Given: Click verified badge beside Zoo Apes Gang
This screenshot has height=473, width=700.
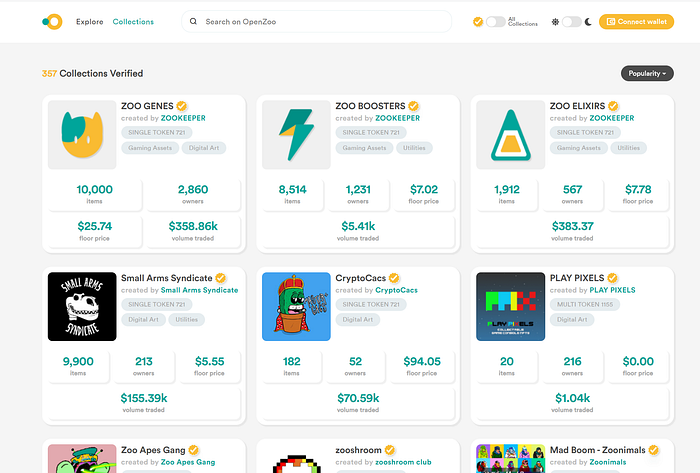Looking at the screenshot, I should [x=193, y=450].
